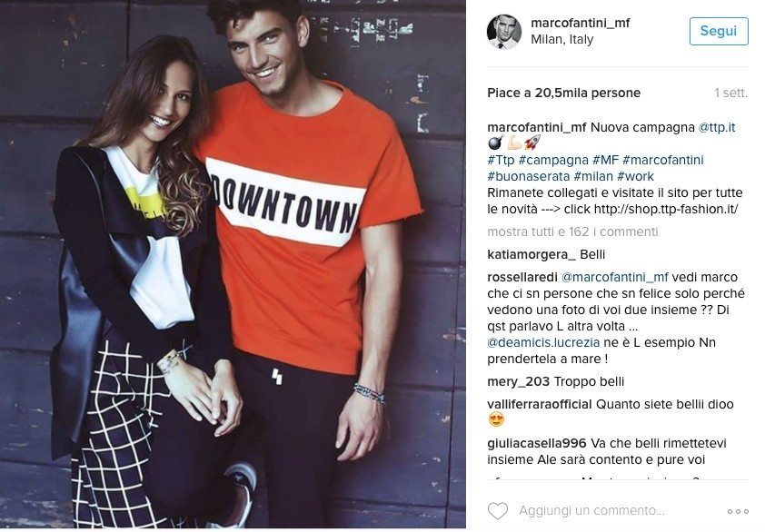This screenshot has width=765, height=532.
Task: Open the #marcofantini hashtag
Action: (x=663, y=160)
